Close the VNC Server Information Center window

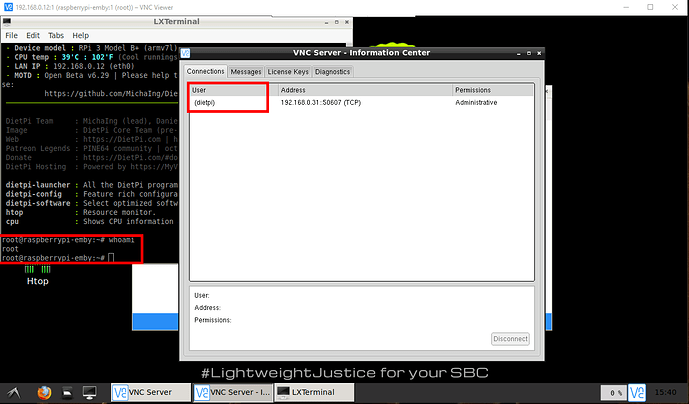click(539, 53)
